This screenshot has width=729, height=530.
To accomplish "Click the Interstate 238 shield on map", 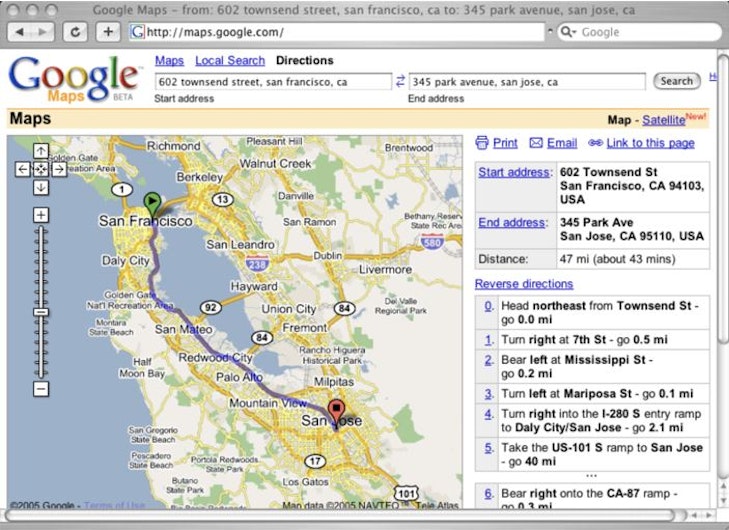I will tap(257, 264).
